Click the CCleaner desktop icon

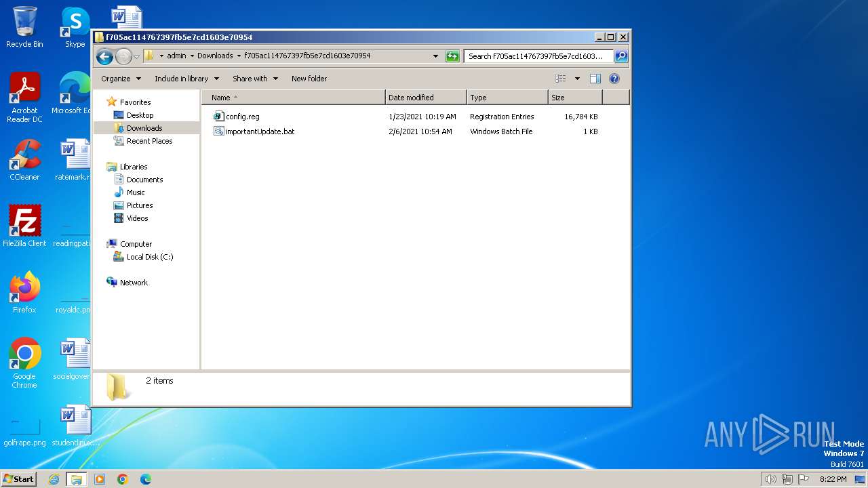click(24, 160)
